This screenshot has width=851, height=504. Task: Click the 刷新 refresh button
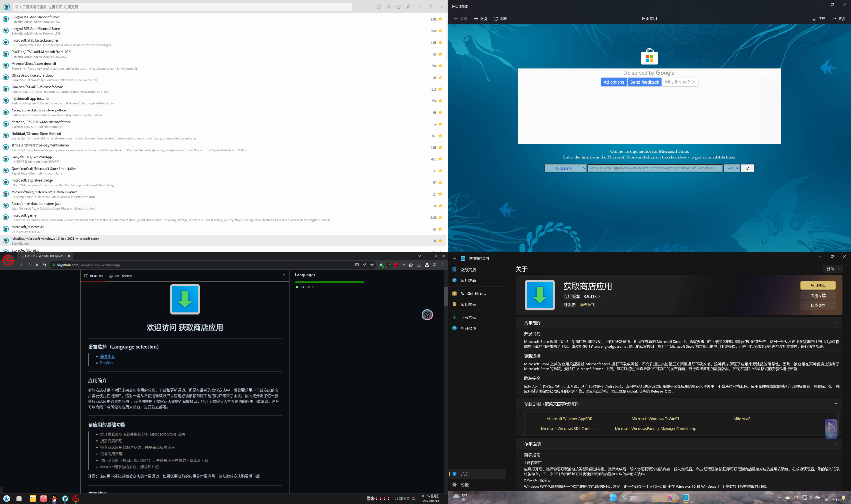pyautogui.click(x=500, y=19)
